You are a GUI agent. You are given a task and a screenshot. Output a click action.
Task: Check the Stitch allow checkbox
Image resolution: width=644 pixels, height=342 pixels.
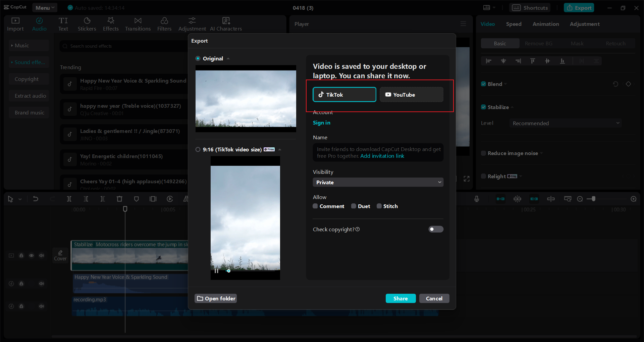tap(379, 206)
